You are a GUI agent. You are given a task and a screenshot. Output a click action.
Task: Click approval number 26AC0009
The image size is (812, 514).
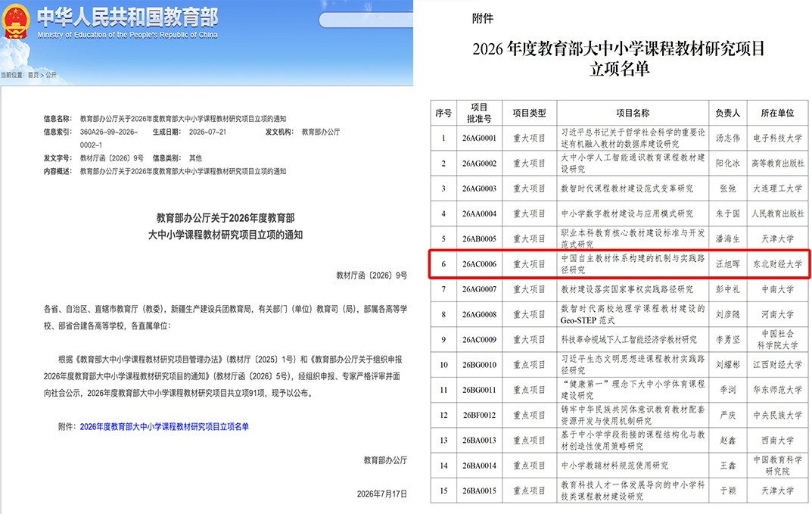click(x=479, y=340)
